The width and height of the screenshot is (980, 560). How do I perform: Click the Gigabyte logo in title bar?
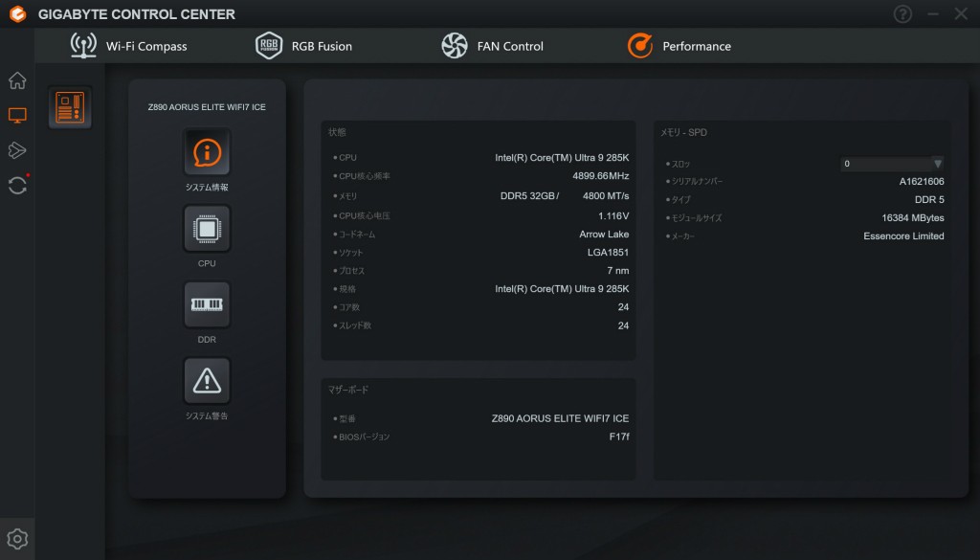pyautogui.click(x=16, y=14)
